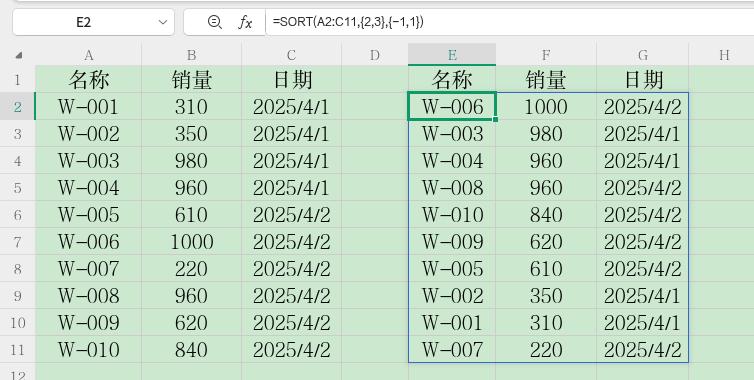754x380 pixels.
Task: Select cell G11 date 2025/4/2
Action: tap(642, 349)
